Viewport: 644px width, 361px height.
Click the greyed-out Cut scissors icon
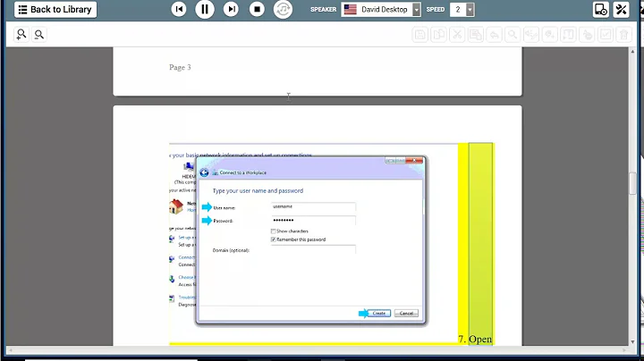pos(457,35)
